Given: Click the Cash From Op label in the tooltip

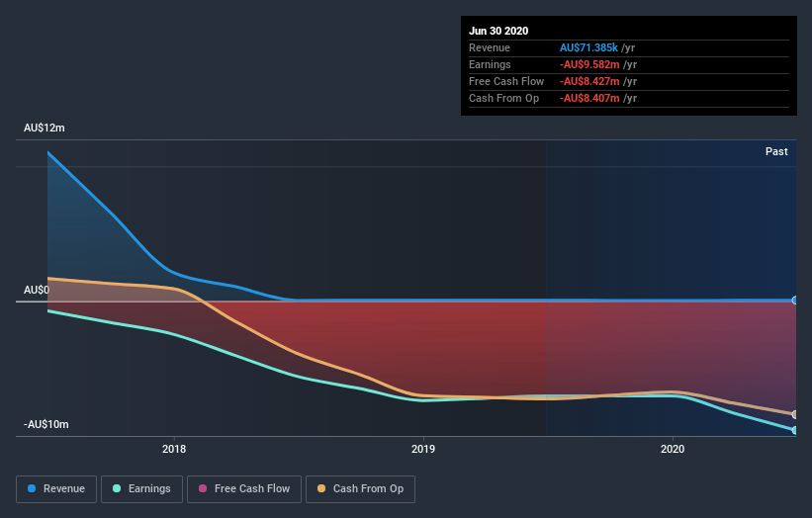Looking at the screenshot, I should (503, 98).
